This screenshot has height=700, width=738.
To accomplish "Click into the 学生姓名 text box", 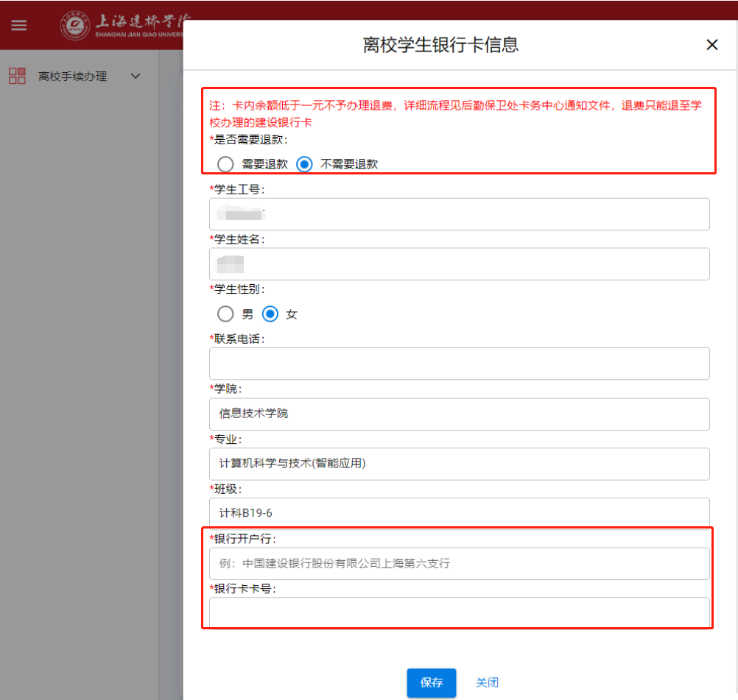I will [459, 264].
